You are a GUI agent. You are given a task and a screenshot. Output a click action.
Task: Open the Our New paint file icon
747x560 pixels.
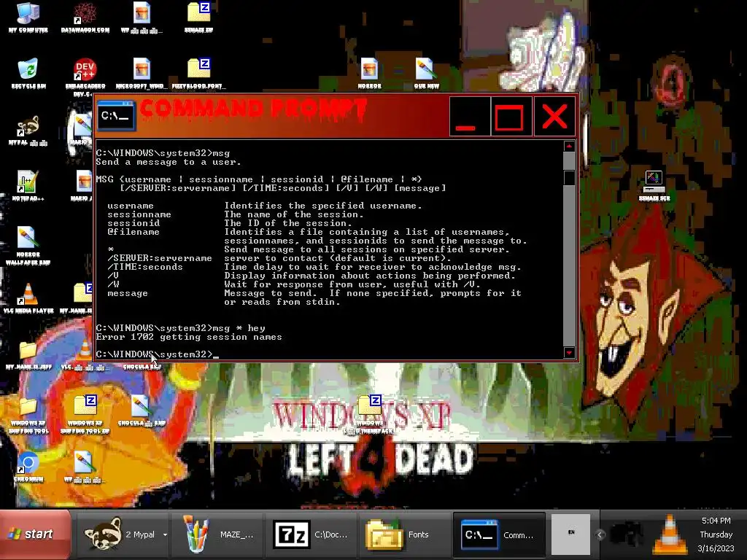[426, 73]
